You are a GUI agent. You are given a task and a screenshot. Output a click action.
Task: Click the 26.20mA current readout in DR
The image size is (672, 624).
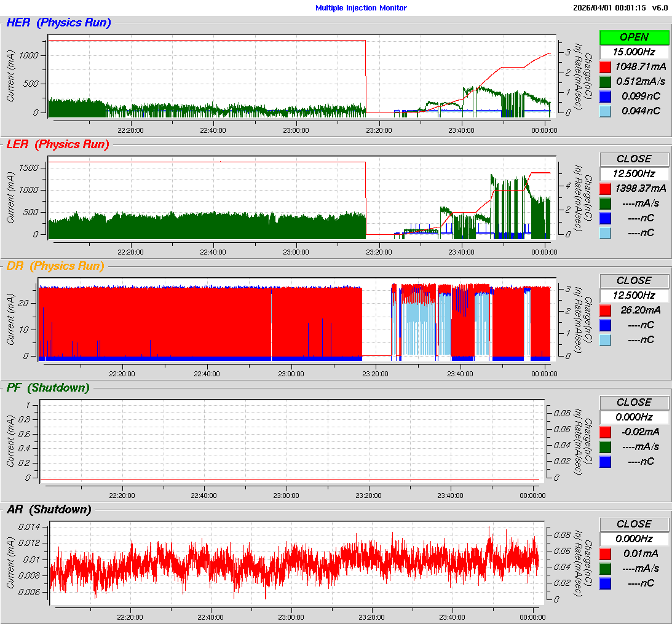[x=641, y=310]
